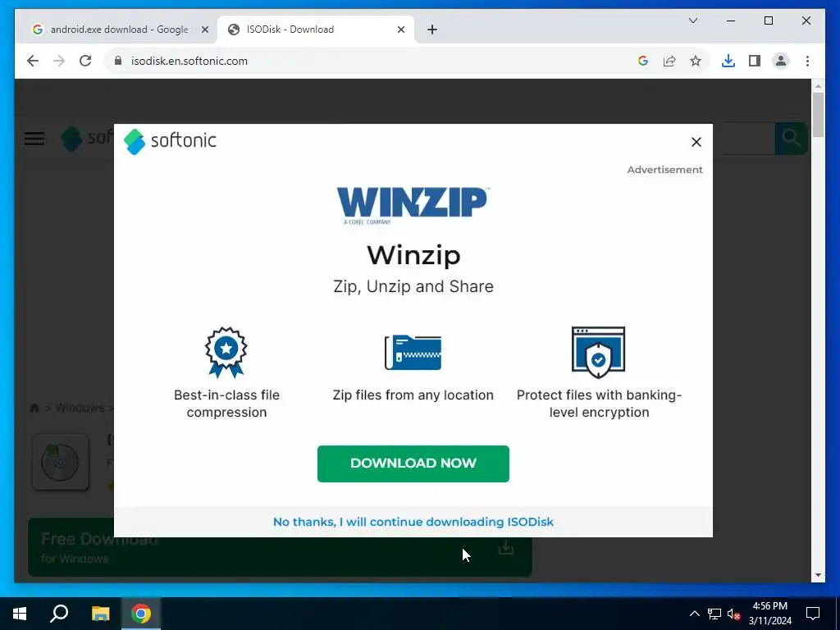The width and height of the screenshot is (840, 630).
Task: Click the zipped folder icon
Action: 413,352
